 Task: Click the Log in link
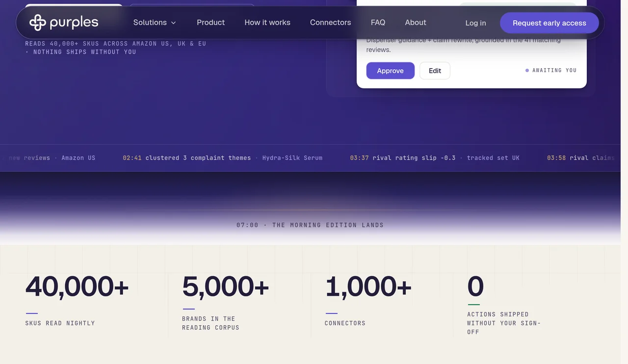click(x=476, y=23)
